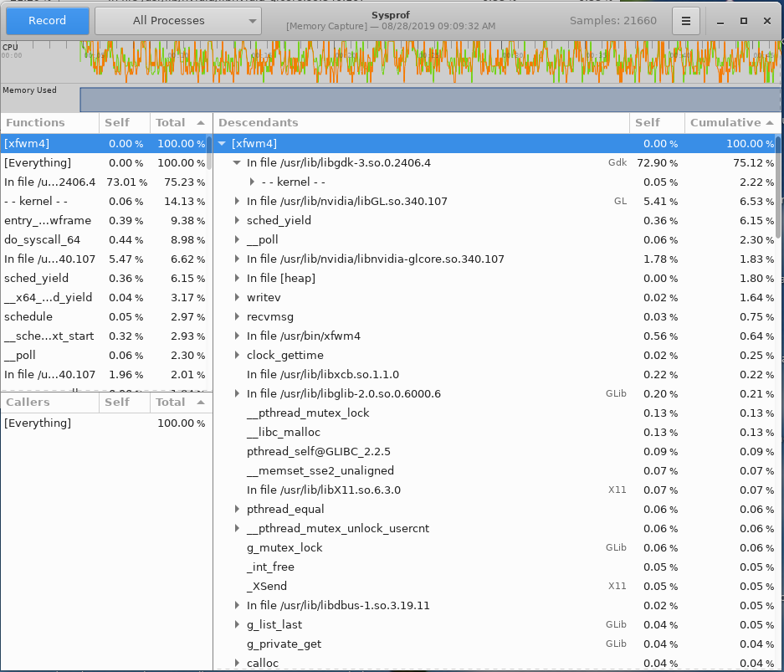Sort Functions list by Total column
This screenshot has width=784, height=672.
coord(179,123)
